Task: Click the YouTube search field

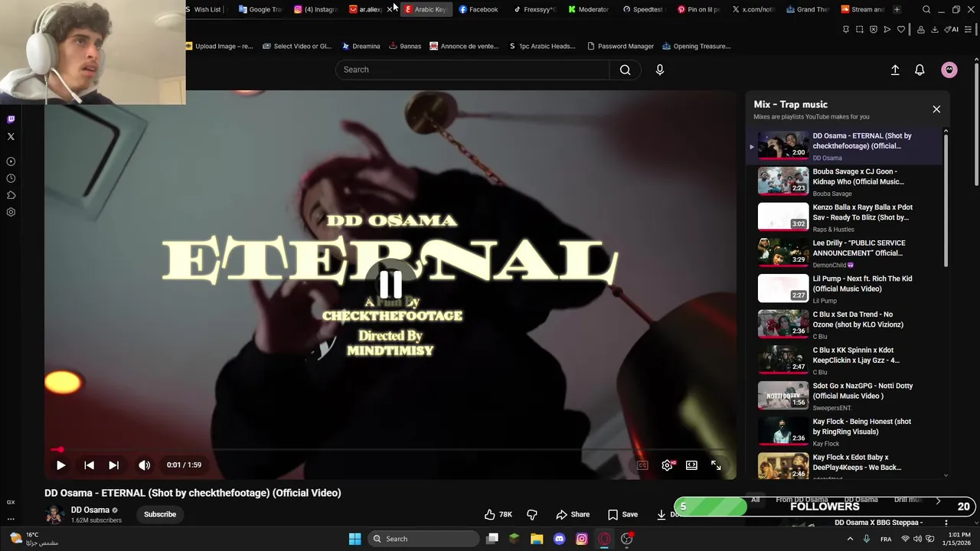Action: (472, 70)
